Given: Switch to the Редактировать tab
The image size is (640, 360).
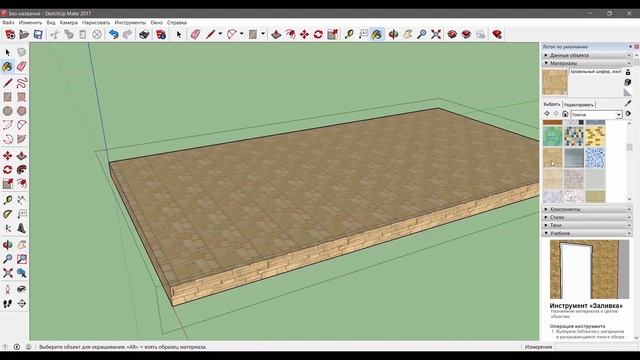Looking at the screenshot, I should click(x=579, y=105).
